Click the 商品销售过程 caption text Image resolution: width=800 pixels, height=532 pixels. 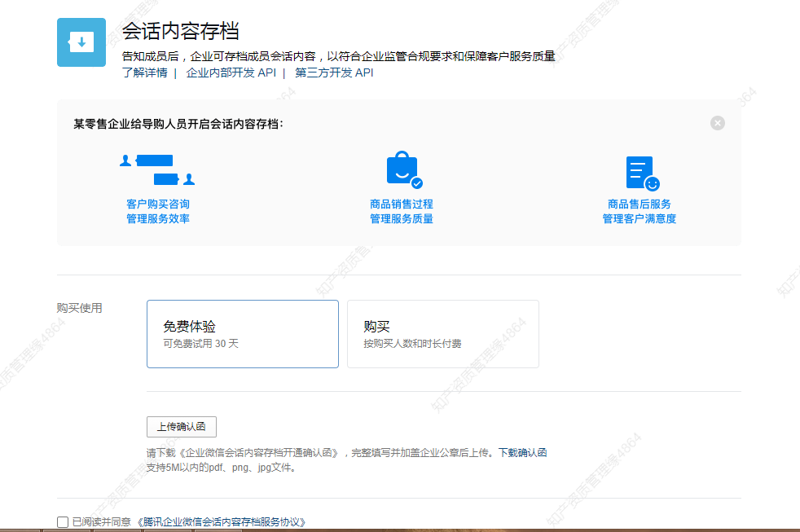pos(402,204)
